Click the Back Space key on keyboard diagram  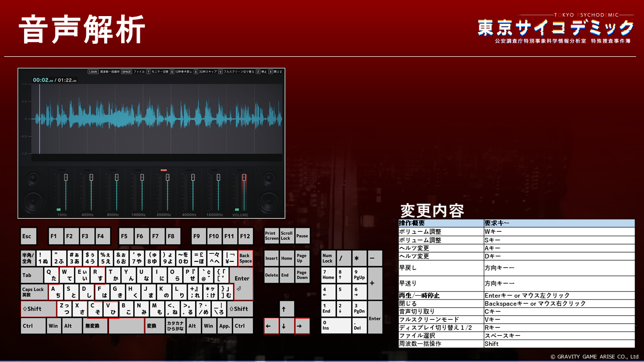(246, 258)
